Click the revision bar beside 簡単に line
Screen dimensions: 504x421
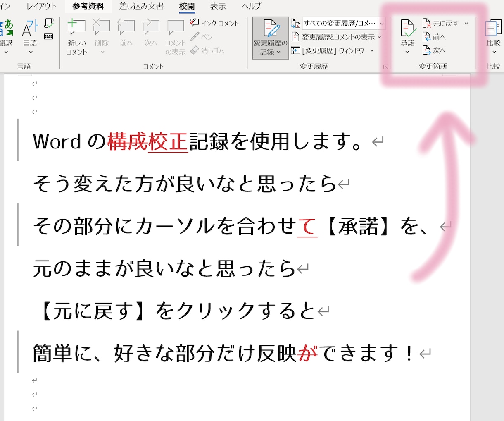click(x=18, y=352)
